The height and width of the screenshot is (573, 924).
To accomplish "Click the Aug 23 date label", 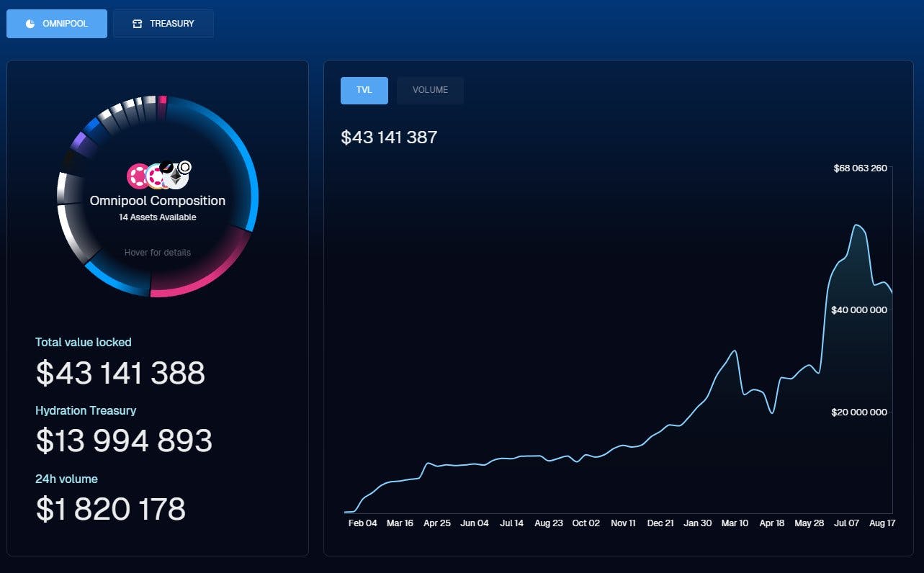I will pyautogui.click(x=549, y=523).
